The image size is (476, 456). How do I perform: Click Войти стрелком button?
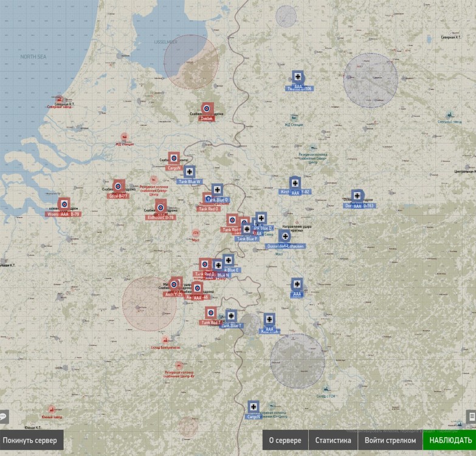[390, 440]
